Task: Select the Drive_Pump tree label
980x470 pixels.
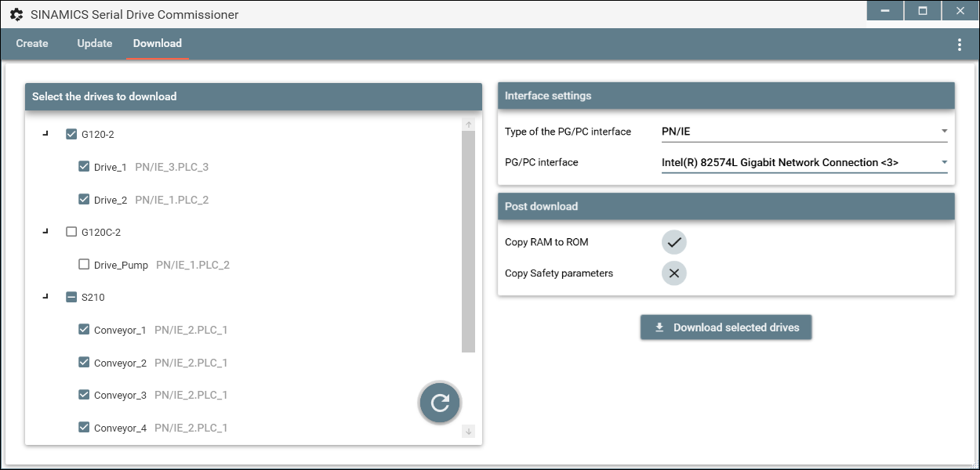Action: point(121,265)
